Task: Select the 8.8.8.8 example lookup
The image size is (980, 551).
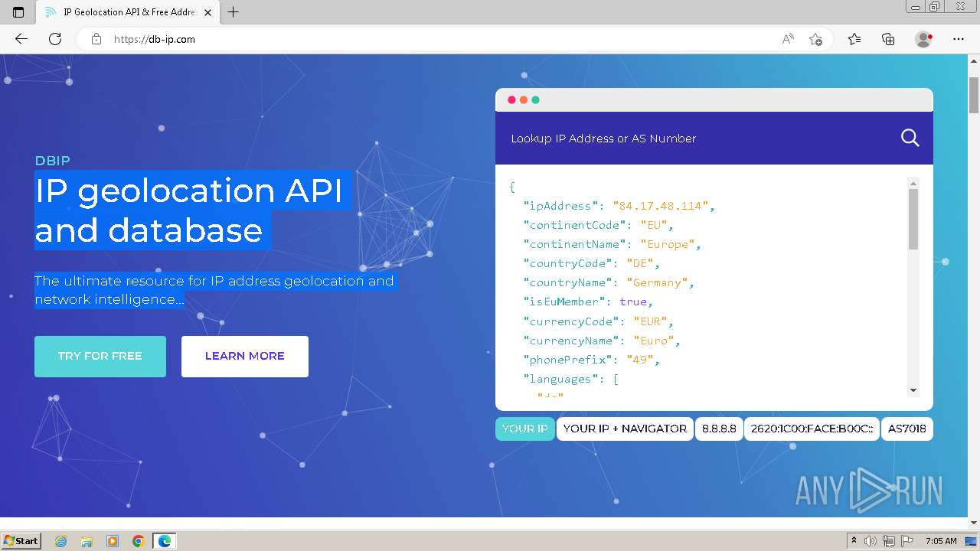Action: point(719,429)
